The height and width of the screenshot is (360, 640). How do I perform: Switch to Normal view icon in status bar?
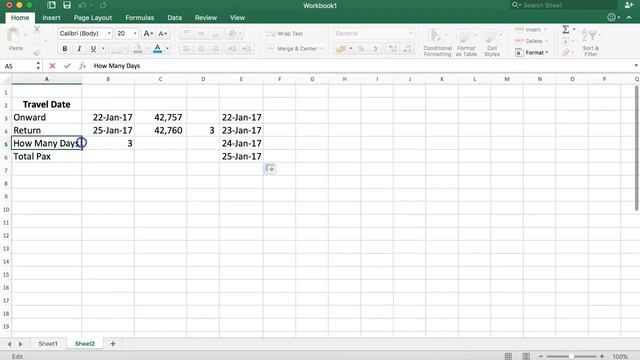click(x=508, y=356)
